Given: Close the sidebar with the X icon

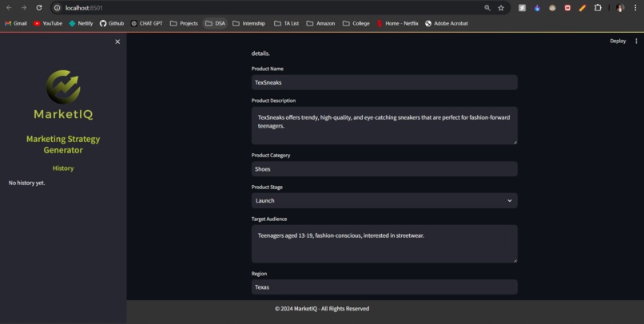Looking at the screenshot, I should pyautogui.click(x=117, y=41).
